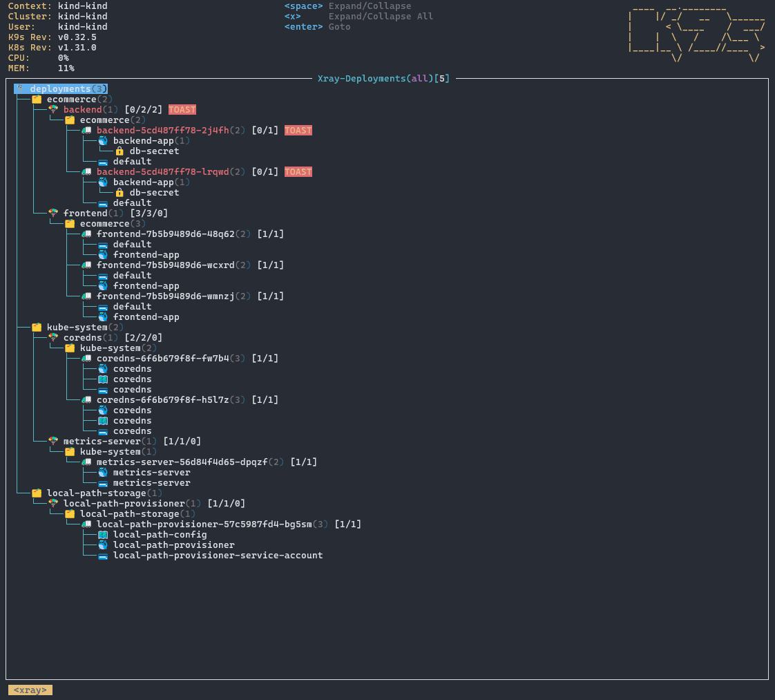Select the pod icon for backend-5cd487ff78-2j4fh
Screen dimensions: 775x700
pyautogui.click(x=88, y=130)
